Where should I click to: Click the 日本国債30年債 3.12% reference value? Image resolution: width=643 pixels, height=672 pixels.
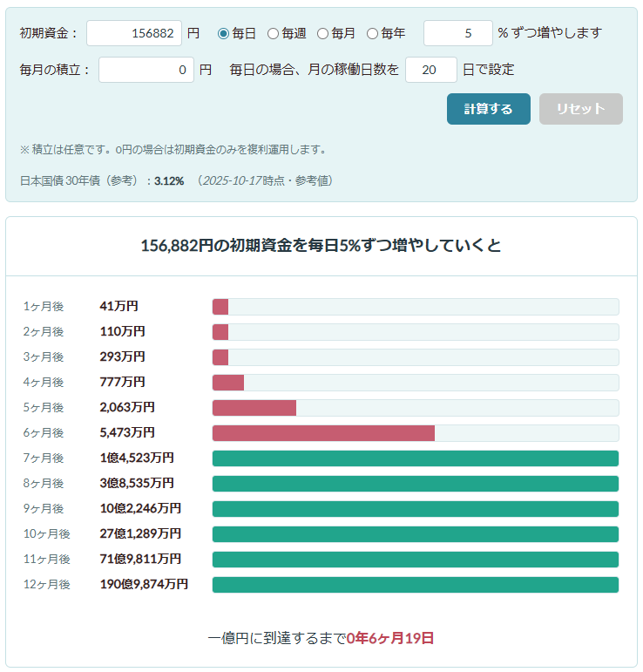click(168, 180)
